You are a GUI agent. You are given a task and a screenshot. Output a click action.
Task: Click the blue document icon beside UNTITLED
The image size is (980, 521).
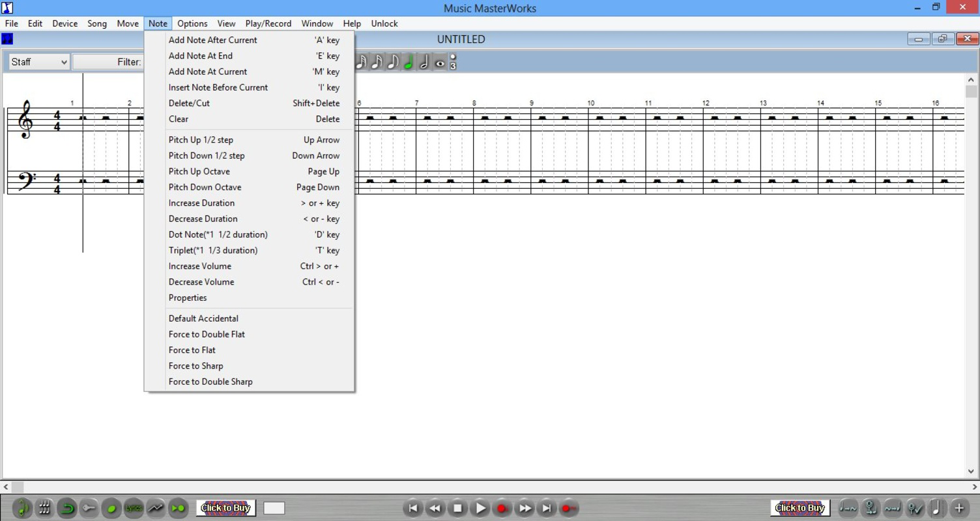click(x=7, y=39)
